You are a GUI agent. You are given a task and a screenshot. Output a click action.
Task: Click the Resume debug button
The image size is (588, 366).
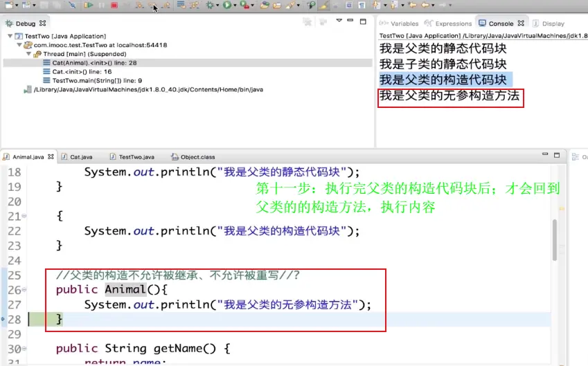point(89,5)
